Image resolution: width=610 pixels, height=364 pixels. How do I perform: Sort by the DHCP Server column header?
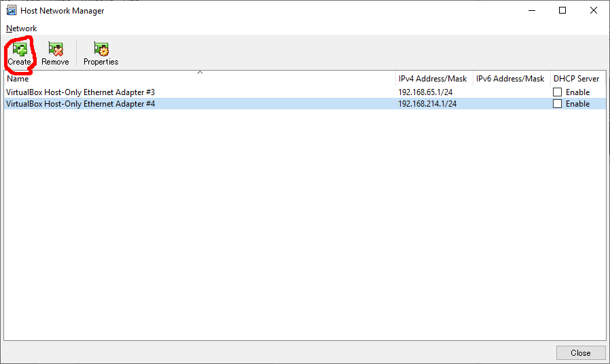(x=578, y=79)
